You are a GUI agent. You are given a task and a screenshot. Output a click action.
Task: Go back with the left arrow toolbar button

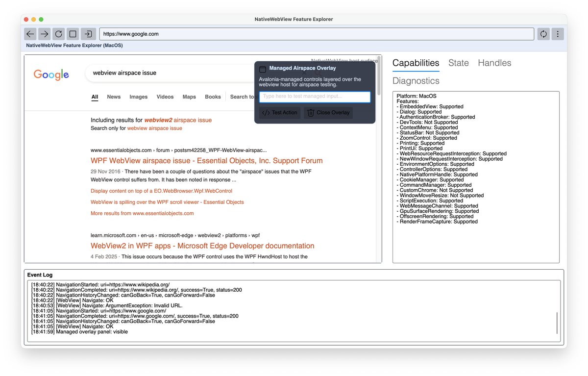[x=30, y=34]
